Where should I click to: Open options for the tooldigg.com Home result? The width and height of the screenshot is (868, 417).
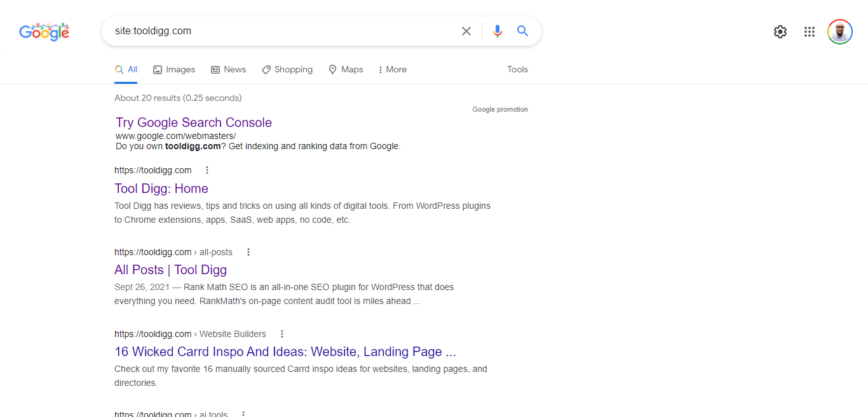(x=207, y=170)
